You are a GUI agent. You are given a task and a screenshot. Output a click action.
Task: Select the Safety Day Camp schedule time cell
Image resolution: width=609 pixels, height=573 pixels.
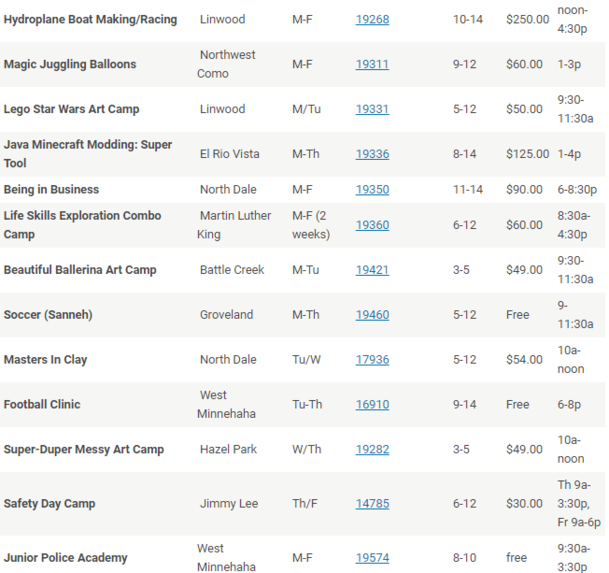pos(578,504)
